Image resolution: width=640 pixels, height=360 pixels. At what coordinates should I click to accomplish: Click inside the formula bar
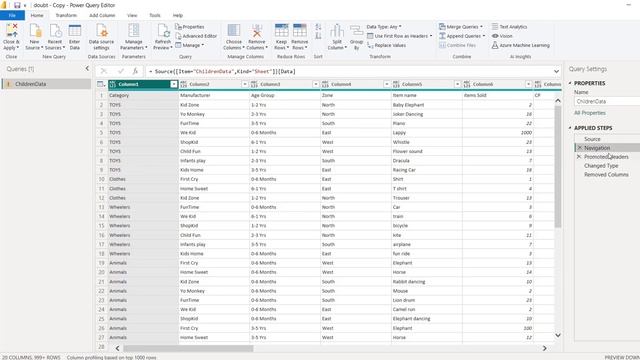tap(348, 71)
